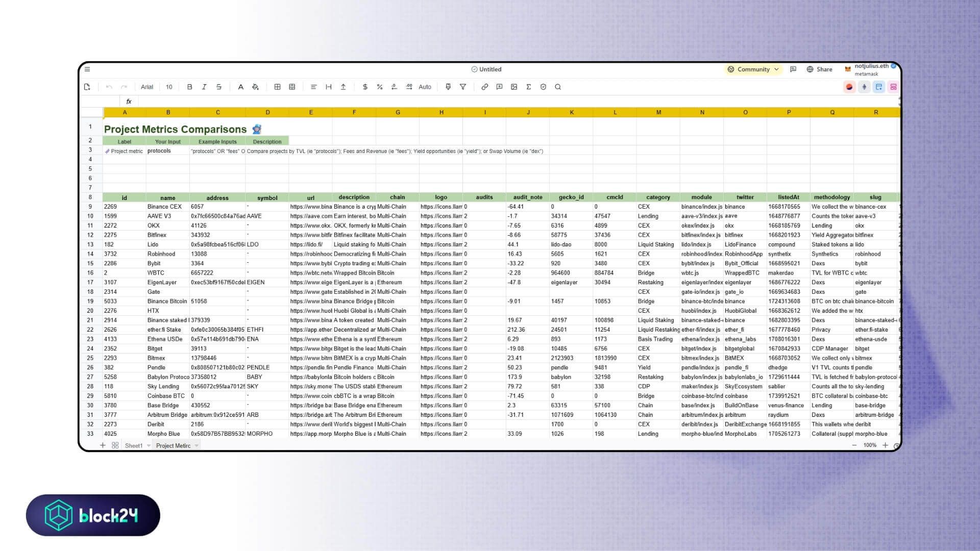Click the new file icon in toolbar
This screenshot has width=980, height=551.
pyautogui.click(x=87, y=87)
